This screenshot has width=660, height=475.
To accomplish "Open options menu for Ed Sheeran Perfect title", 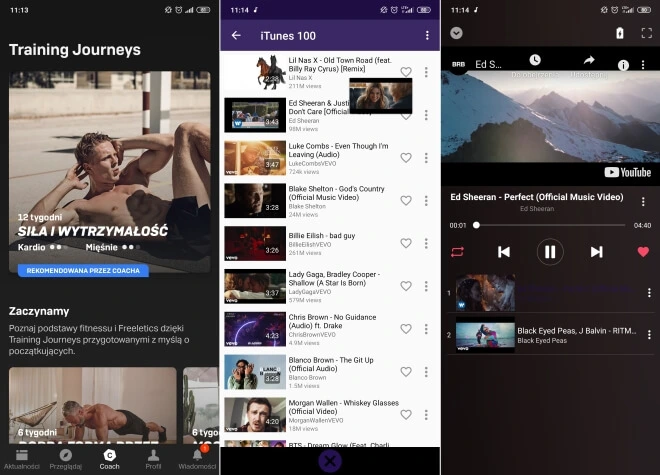I will click(x=643, y=202).
